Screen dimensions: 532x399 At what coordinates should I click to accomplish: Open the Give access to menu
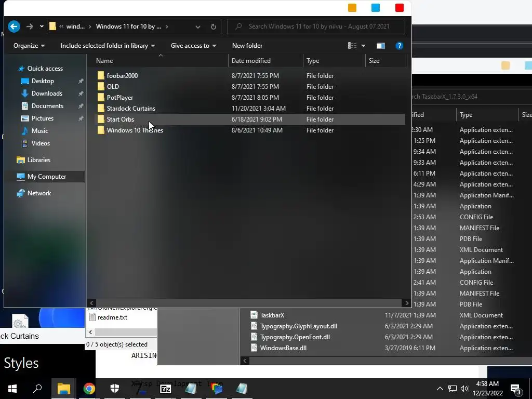click(193, 46)
